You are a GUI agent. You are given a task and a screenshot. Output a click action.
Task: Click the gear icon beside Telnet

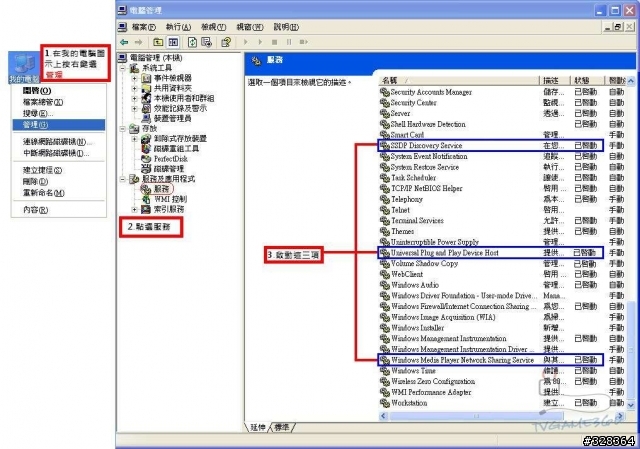384,210
